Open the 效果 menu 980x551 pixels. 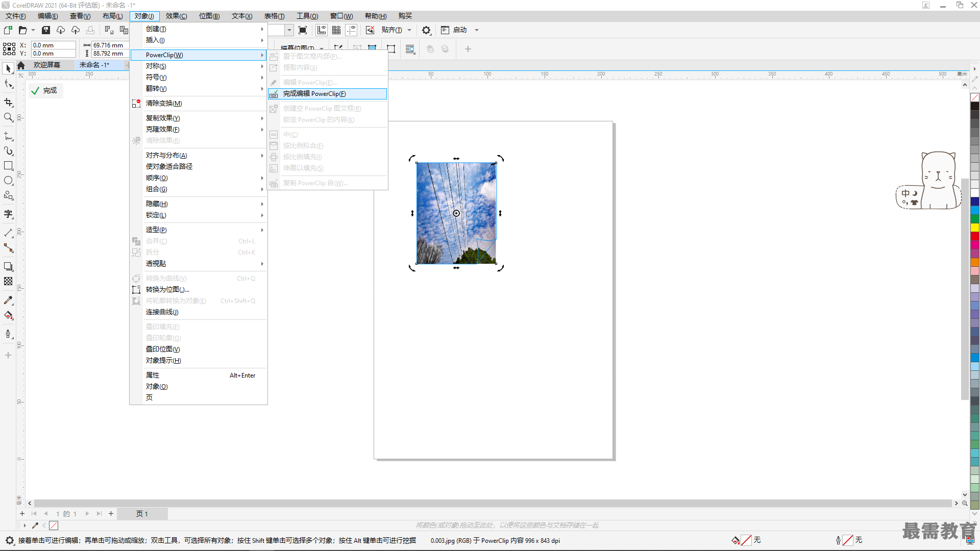tap(176, 16)
